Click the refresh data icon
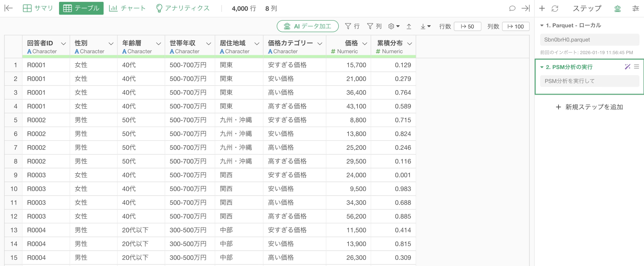Screen dimensions: 644x266 pyautogui.click(x=555, y=8)
